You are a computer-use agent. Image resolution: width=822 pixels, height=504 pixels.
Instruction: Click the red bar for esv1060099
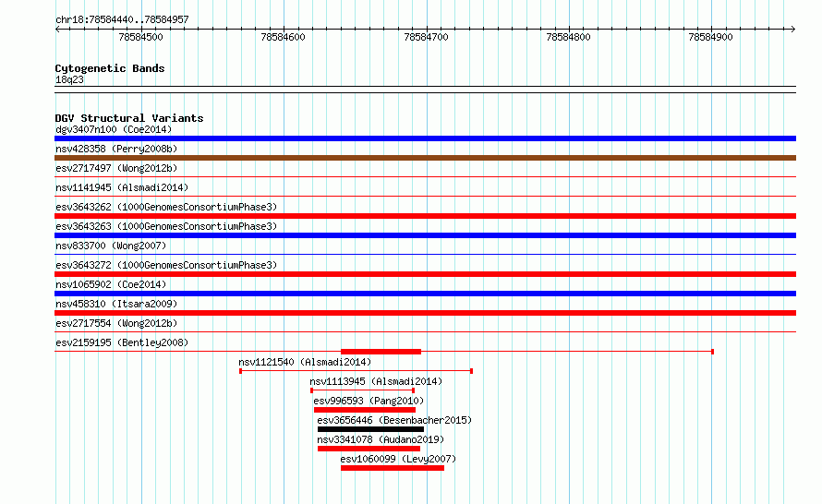click(x=393, y=468)
